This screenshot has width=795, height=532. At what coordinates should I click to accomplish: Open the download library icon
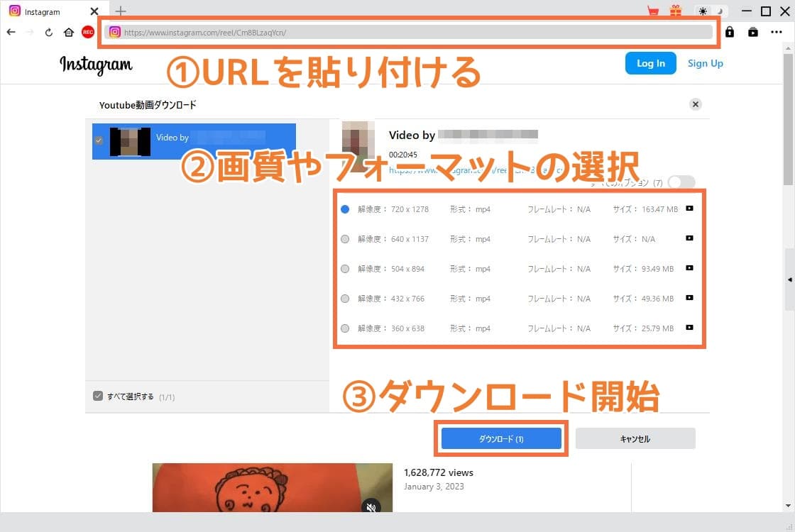(x=753, y=32)
